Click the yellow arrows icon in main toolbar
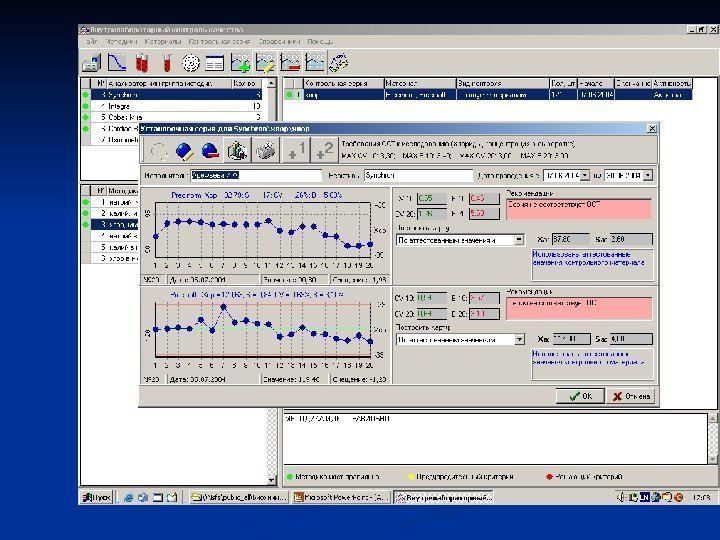The image size is (720, 540). point(339,62)
